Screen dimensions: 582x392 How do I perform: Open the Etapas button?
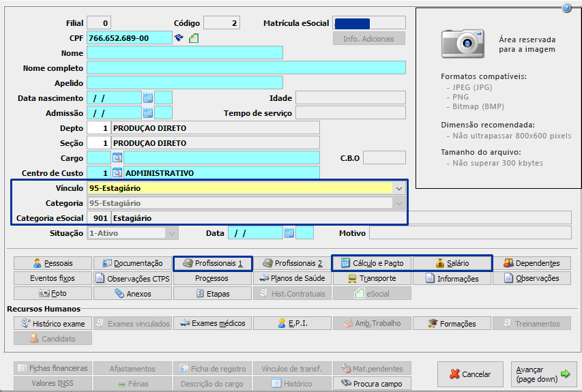(x=213, y=293)
